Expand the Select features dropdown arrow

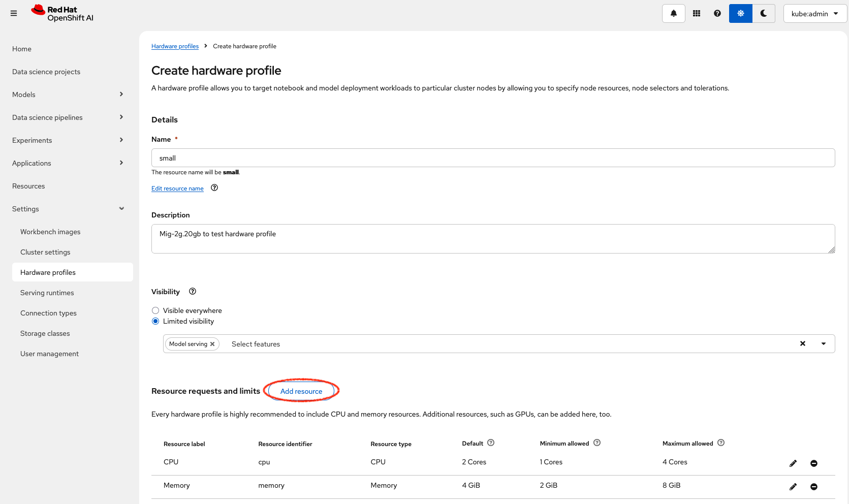coord(823,344)
